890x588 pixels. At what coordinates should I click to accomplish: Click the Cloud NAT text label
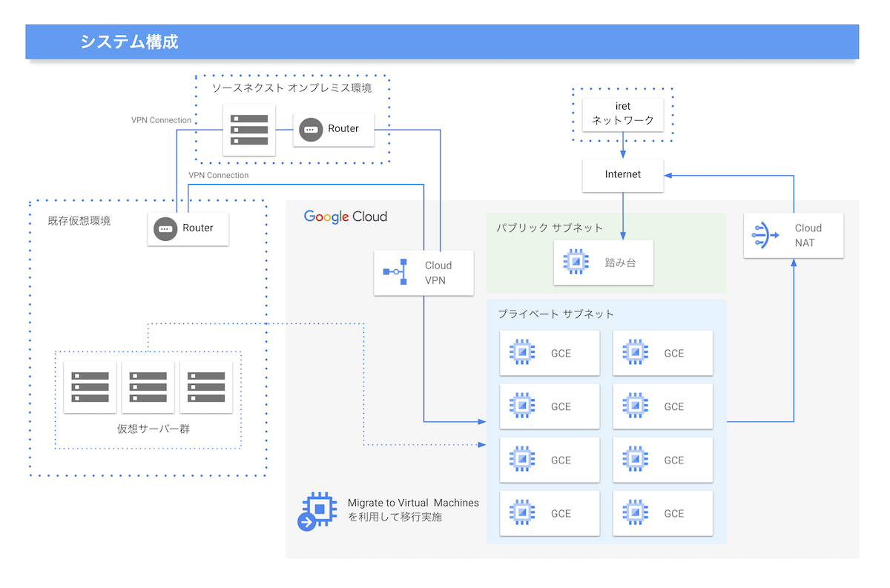tap(808, 235)
